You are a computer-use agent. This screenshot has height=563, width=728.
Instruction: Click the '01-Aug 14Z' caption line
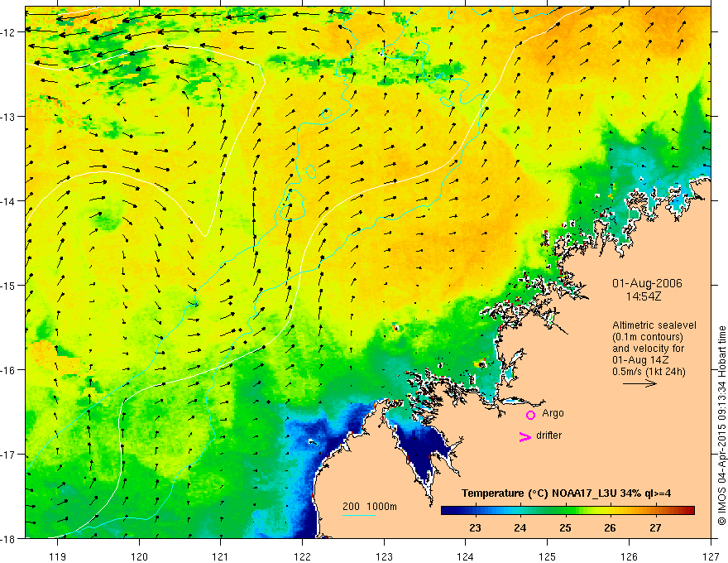click(x=639, y=360)
